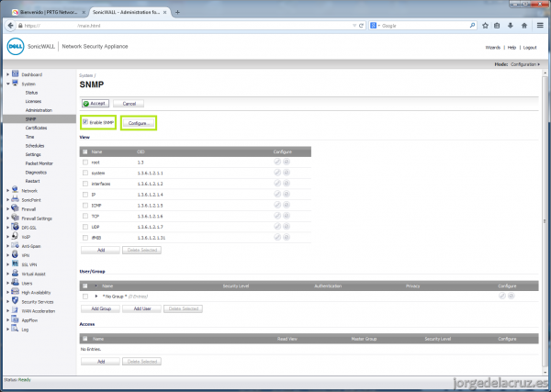Delete the UDP view entry
This screenshot has width=551, height=392.
pyautogui.click(x=287, y=227)
